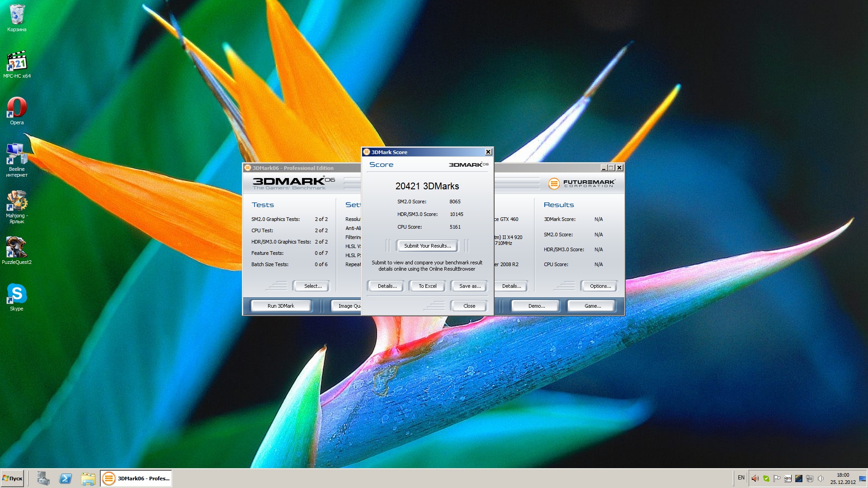Launch the PuzzleQuest2 desktop icon
This screenshot has height=488, width=868.
[x=17, y=248]
